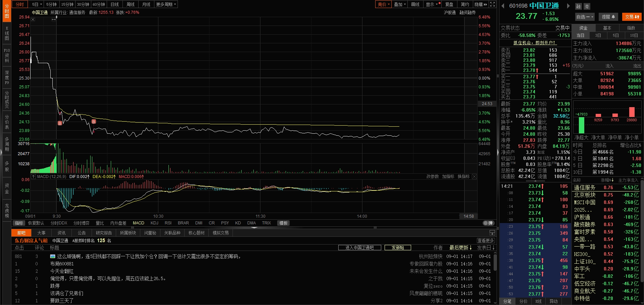Go to previous stock with left arrow
The width and height of the screenshot is (644, 305).
[503, 6]
